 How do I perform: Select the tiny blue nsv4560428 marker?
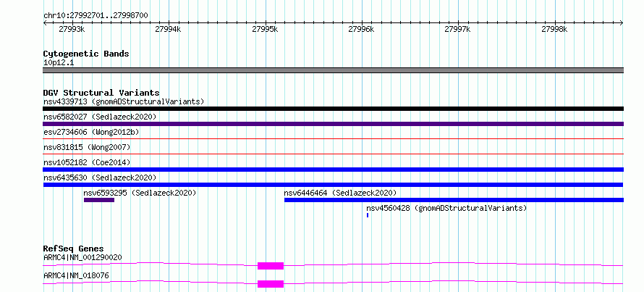(368, 215)
